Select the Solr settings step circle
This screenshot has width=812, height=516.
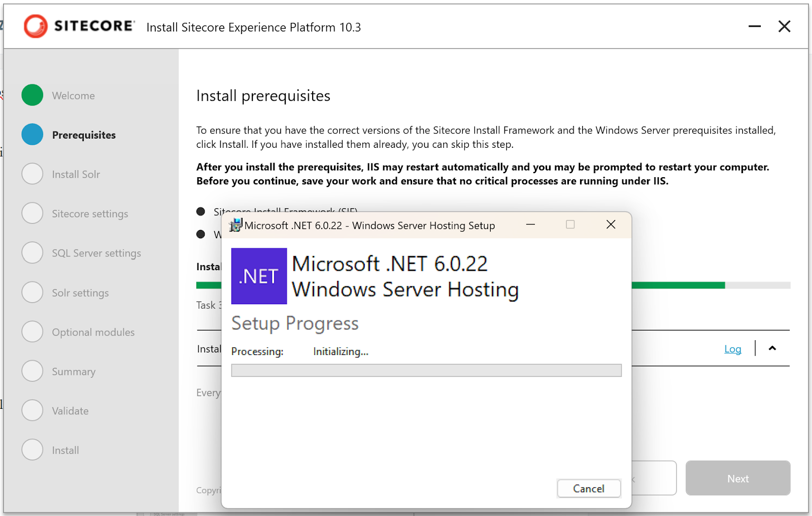(32, 292)
